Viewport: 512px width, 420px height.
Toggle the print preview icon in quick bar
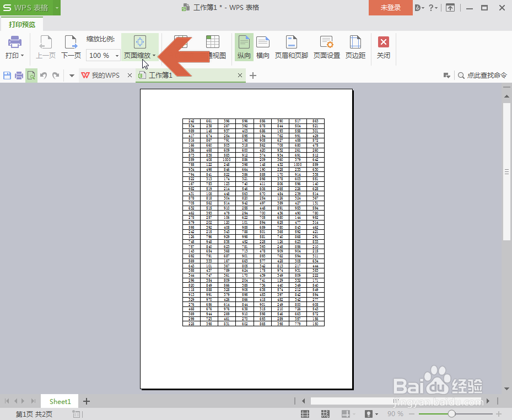pos(31,76)
